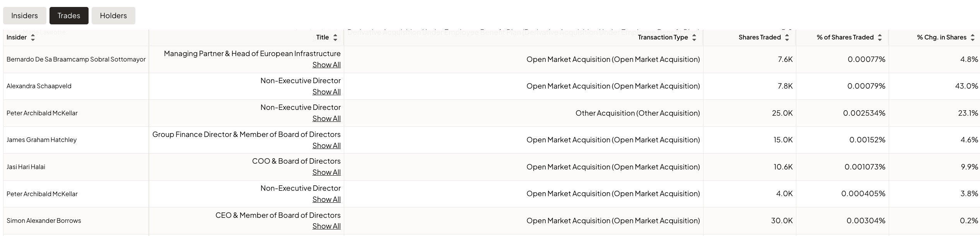Image resolution: width=980 pixels, height=236 pixels.
Task: Click the Insider column header label
Action: (17, 37)
